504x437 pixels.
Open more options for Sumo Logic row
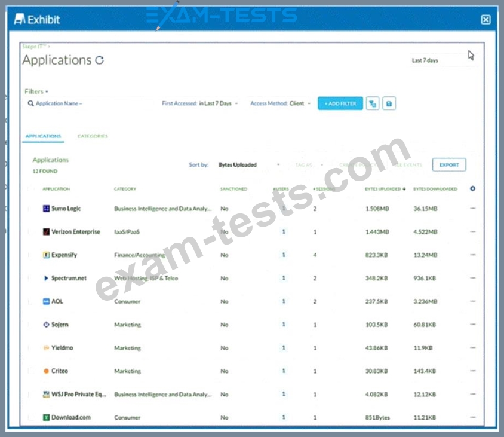472,209
